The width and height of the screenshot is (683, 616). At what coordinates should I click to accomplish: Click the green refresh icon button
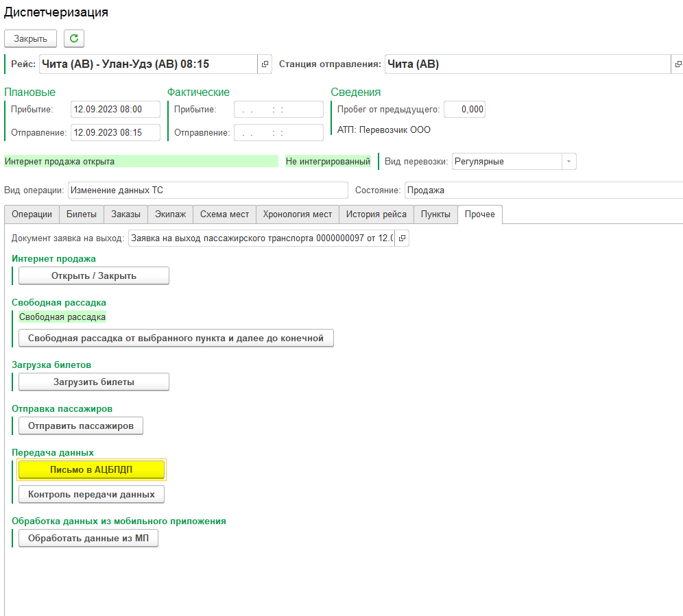pos(74,38)
